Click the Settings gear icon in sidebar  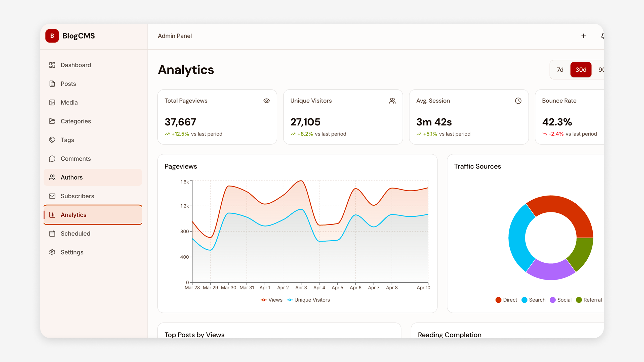pos(52,252)
